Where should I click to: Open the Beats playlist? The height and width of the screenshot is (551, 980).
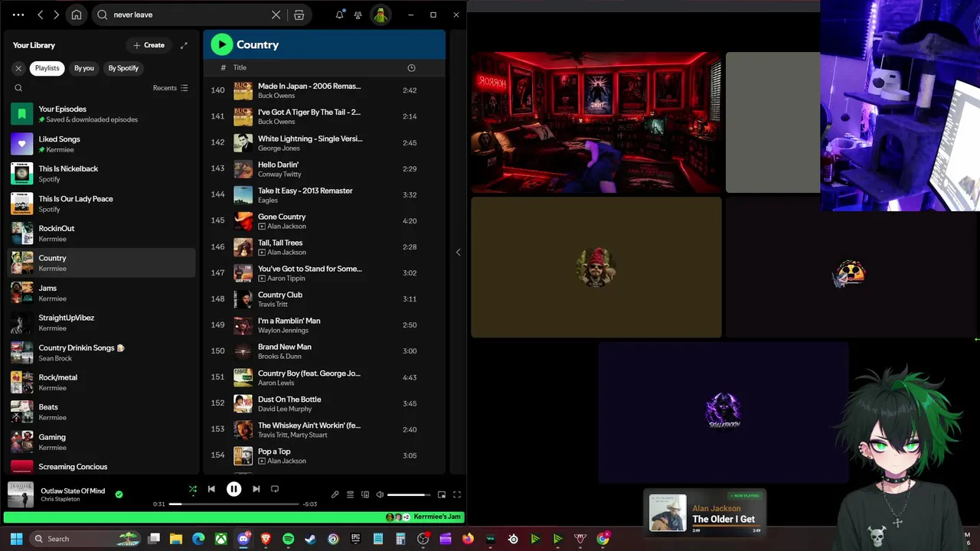[x=101, y=412]
